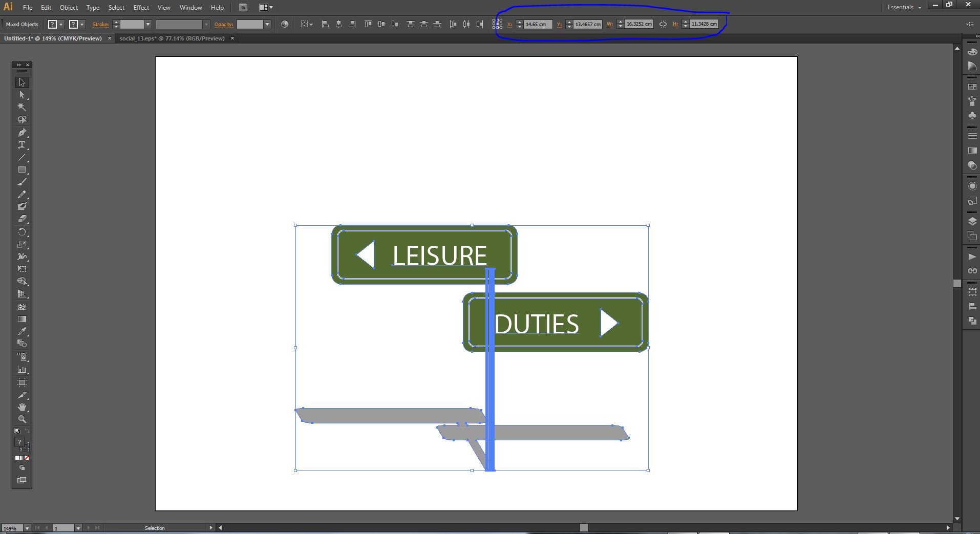Viewport: 980px width, 534px height.
Task: Open the Align To selection dropdown
Action: 307,24
